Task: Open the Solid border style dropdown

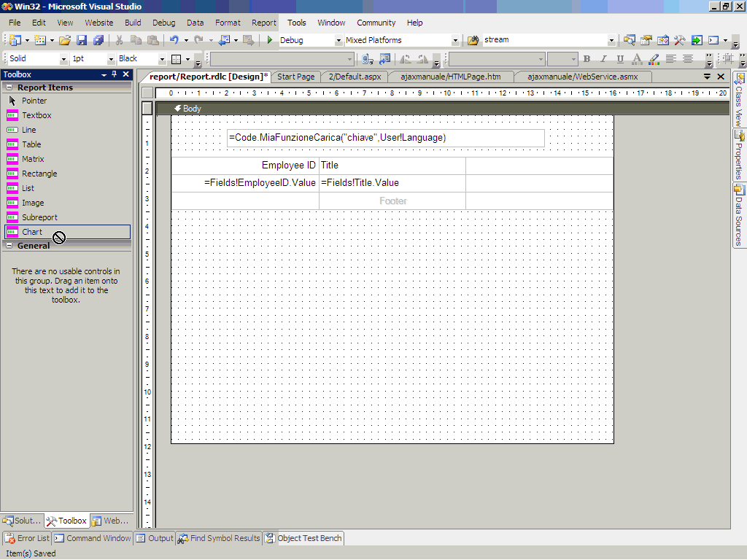Action: [63, 59]
